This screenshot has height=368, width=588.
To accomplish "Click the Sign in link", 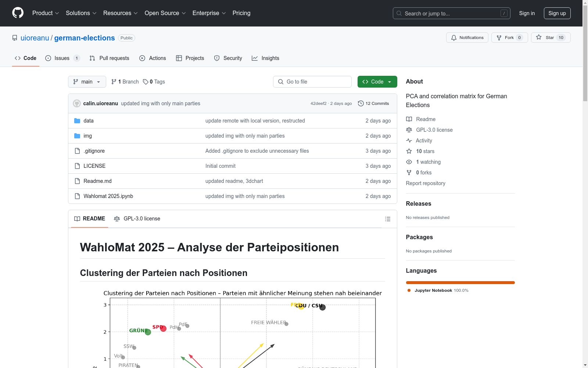I will coord(527,13).
